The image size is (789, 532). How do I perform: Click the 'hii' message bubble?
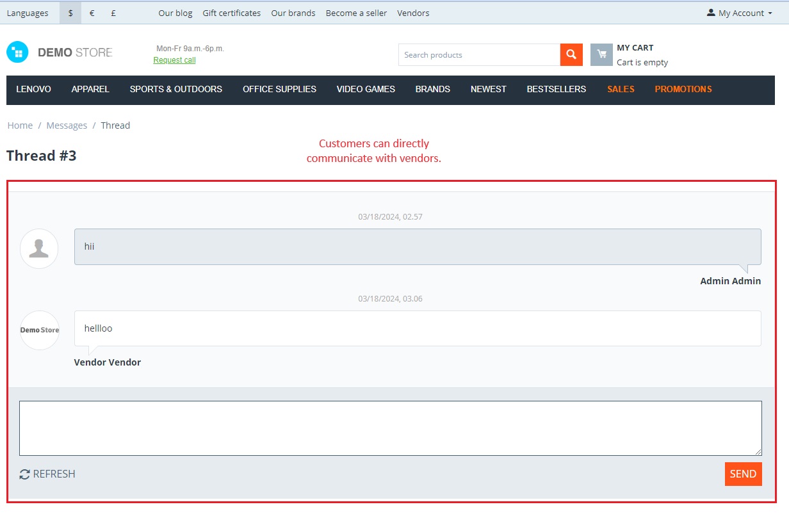418,246
